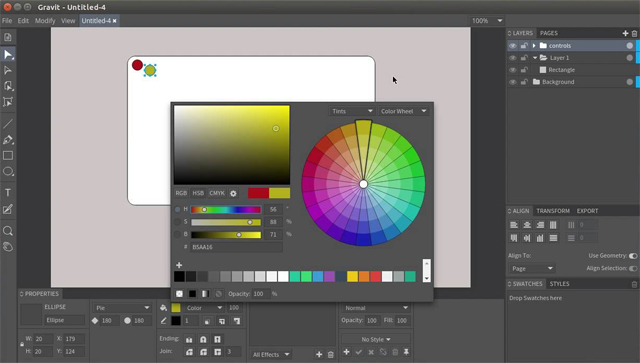
Task: Open the Color Wheel dropdown
Action: pyautogui.click(x=403, y=111)
